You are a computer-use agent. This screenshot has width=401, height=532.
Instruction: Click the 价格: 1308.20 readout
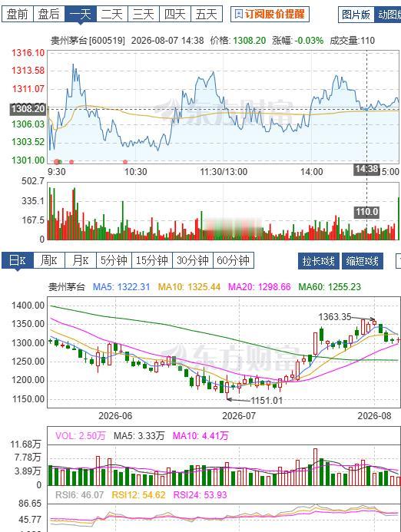238,41
